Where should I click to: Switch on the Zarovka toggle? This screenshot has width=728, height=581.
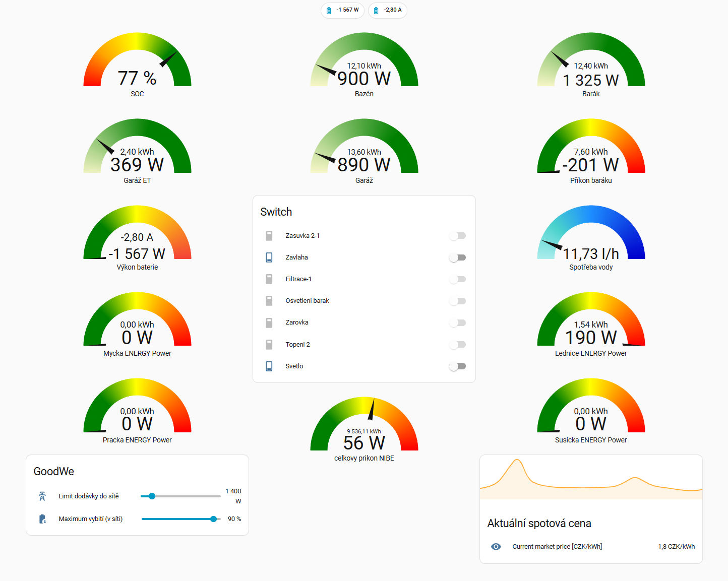458,323
